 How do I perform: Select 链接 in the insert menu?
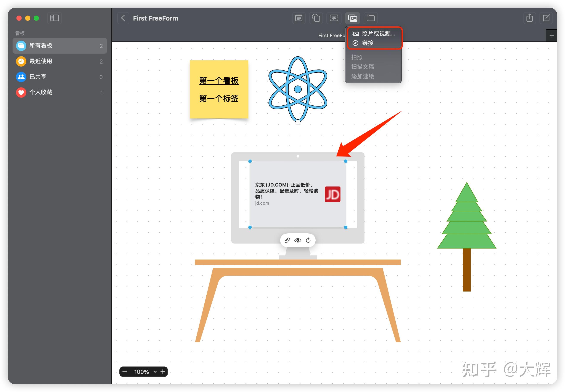(367, 43)
